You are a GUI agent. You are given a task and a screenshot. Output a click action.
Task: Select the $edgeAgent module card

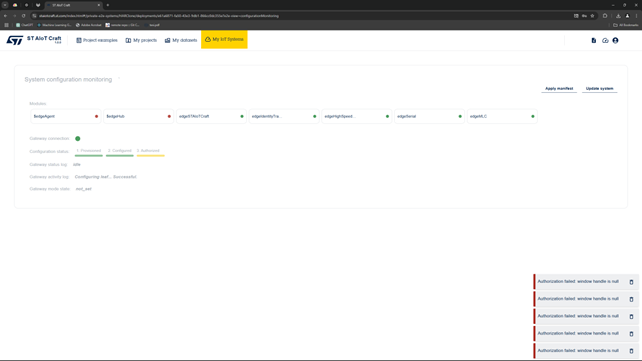coord(66,116)
